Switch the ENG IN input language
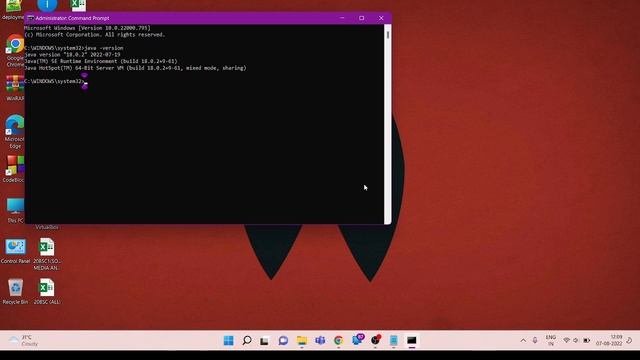Image resolution: width=640 pixels, height=360 pixels. (551, 340)
